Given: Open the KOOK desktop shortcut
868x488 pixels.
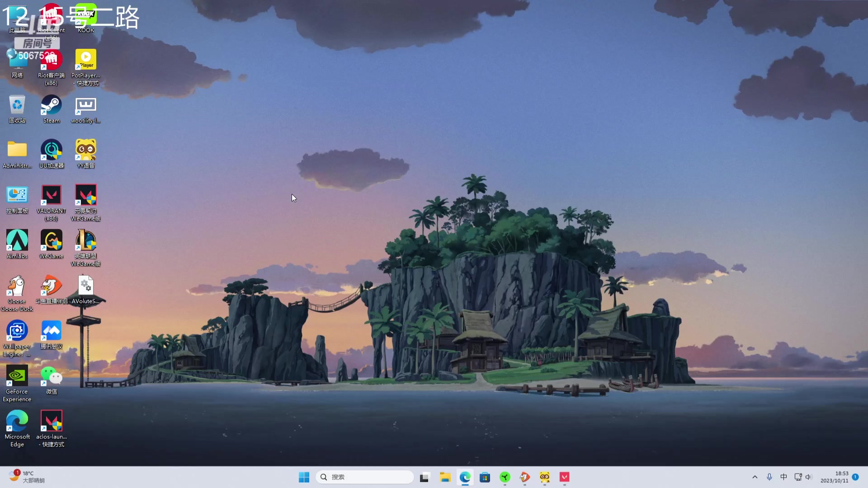Looking at the screenshot, I should coord(85,18).
